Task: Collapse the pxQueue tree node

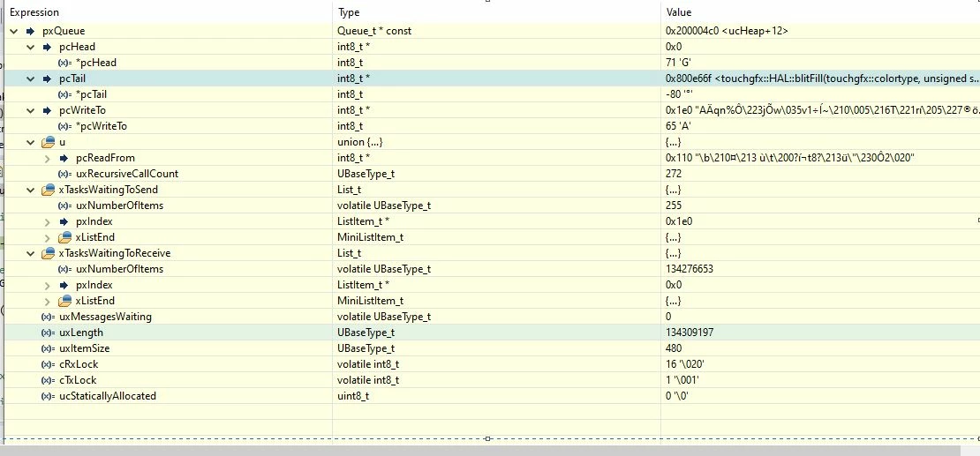Action: click(14, 31)
